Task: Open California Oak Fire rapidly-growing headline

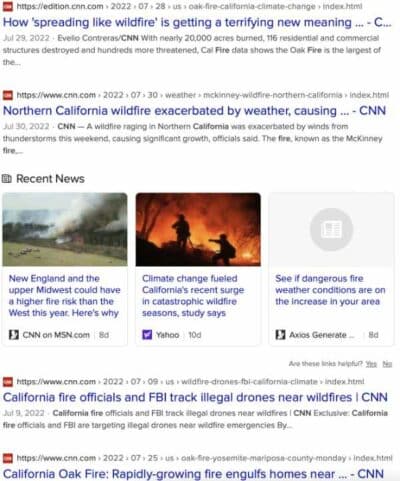Action: pyautogui.click(x=193, y=474)
